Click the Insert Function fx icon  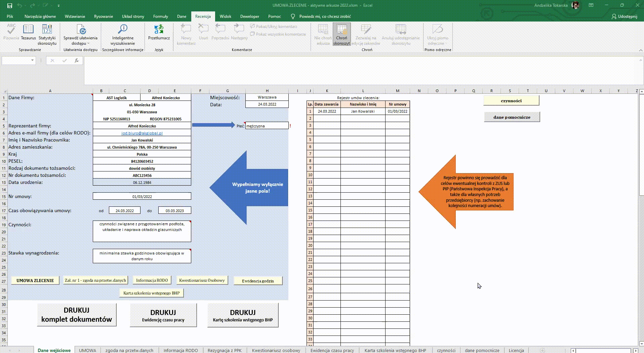pyautogui.click(x=77, y=61)
